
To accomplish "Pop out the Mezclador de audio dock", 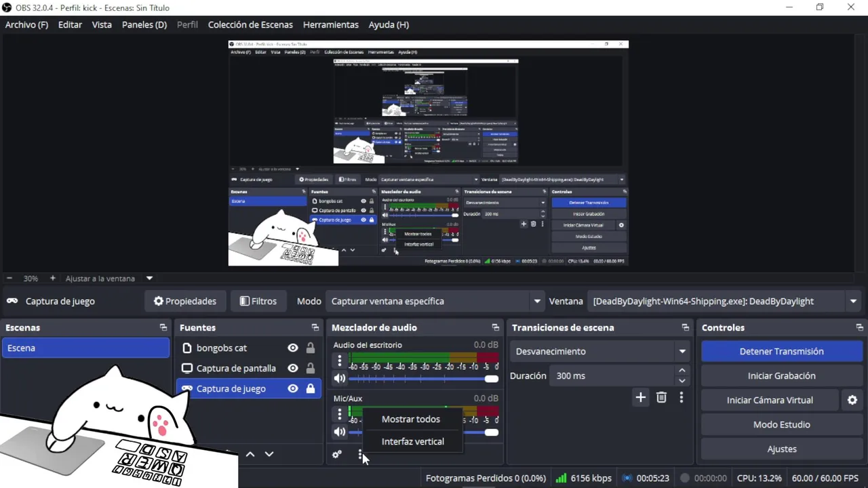I will point(495,327).
